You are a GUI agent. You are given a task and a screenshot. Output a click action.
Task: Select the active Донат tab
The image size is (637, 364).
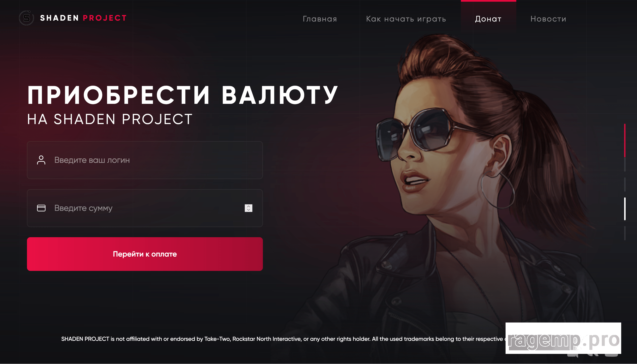point(488,19)
